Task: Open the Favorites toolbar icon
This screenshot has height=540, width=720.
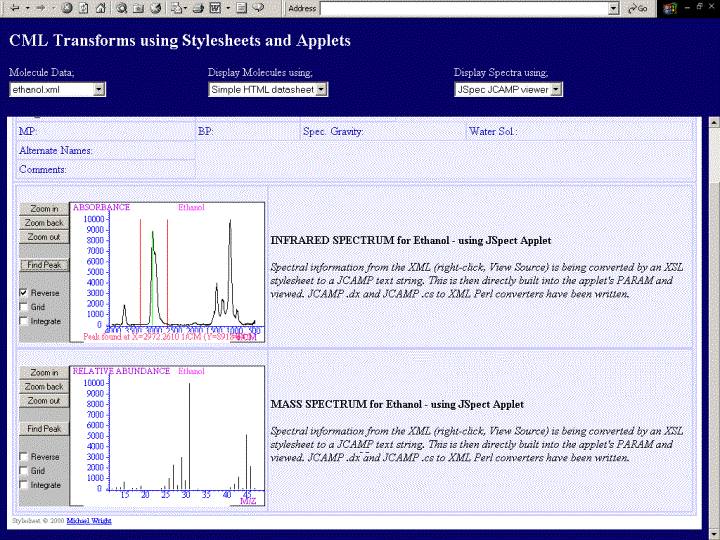Action: coord(138,8)
